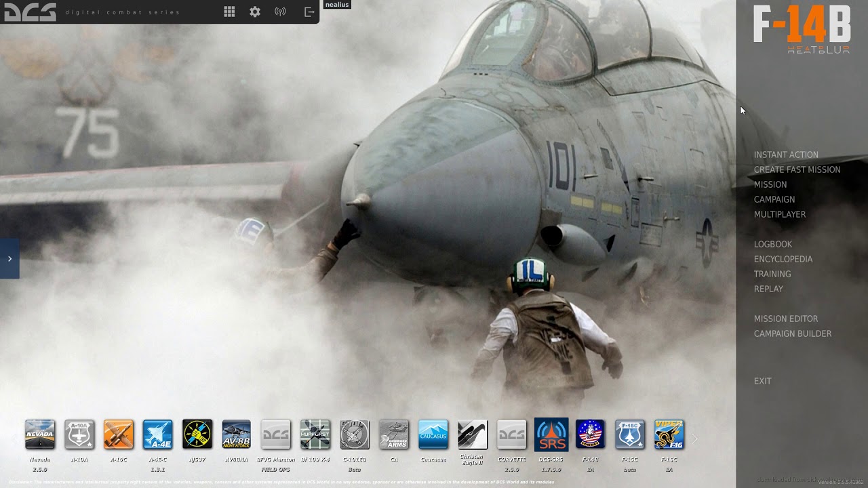
Task: Select the DCS-SRS module icon
Action: [x=551, y=434]
